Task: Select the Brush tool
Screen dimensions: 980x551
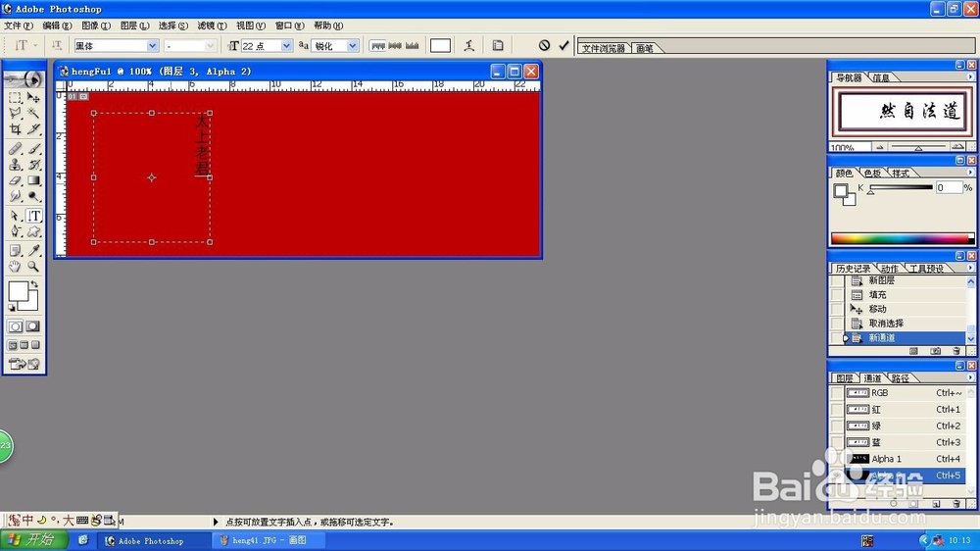Action: [33, 149]
